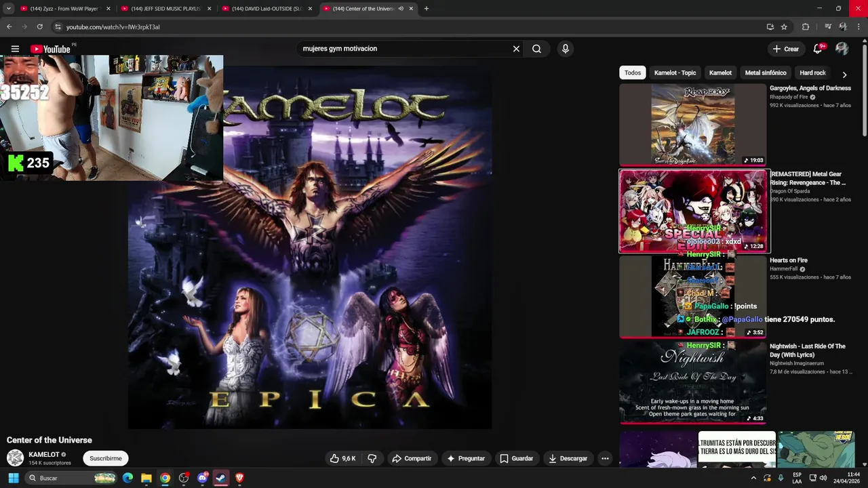Select the Hard rock chip
Viewport: 868px width, 488px height.
tap(812, 73)
